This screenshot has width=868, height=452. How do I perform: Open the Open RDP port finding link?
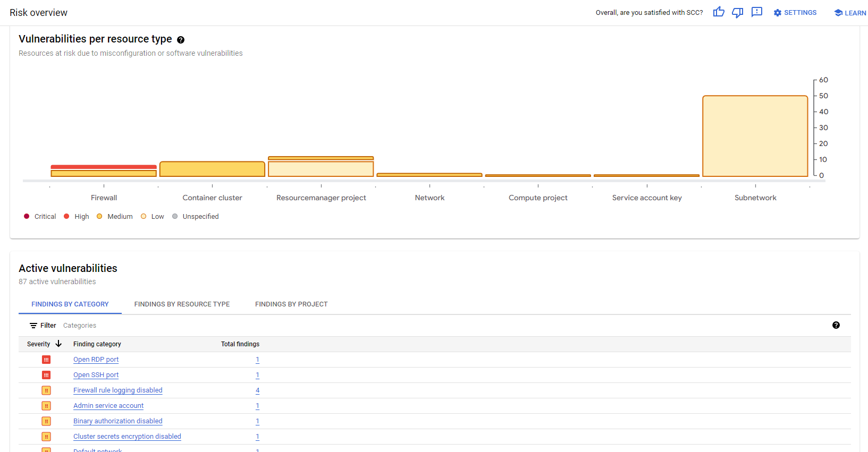click(96, 360)
